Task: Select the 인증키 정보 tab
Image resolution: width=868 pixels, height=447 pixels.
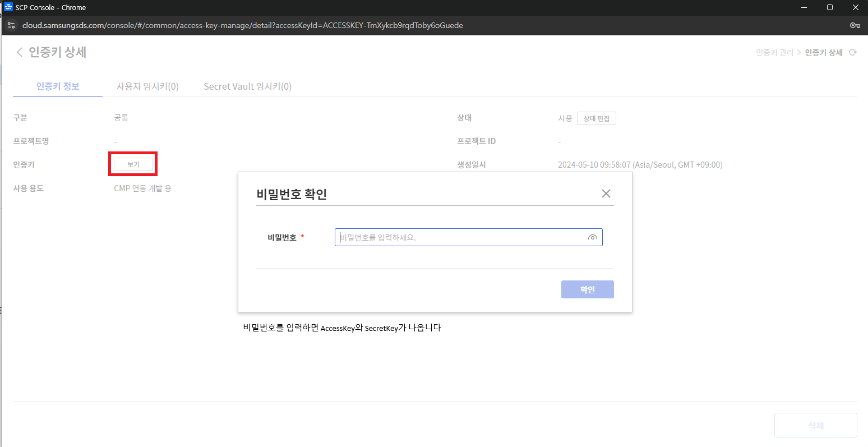Action: pos(57,86)
